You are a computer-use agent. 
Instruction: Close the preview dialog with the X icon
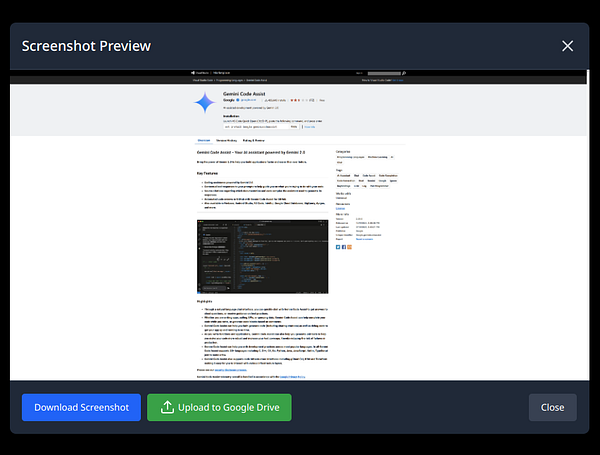567,46
